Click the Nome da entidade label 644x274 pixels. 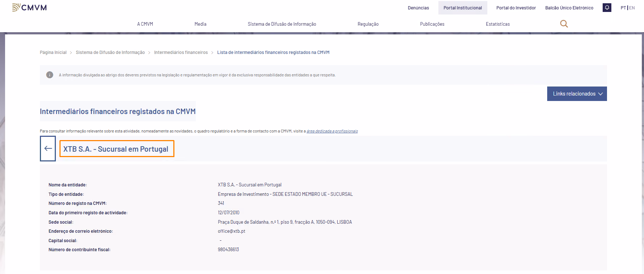click(68, 185)
